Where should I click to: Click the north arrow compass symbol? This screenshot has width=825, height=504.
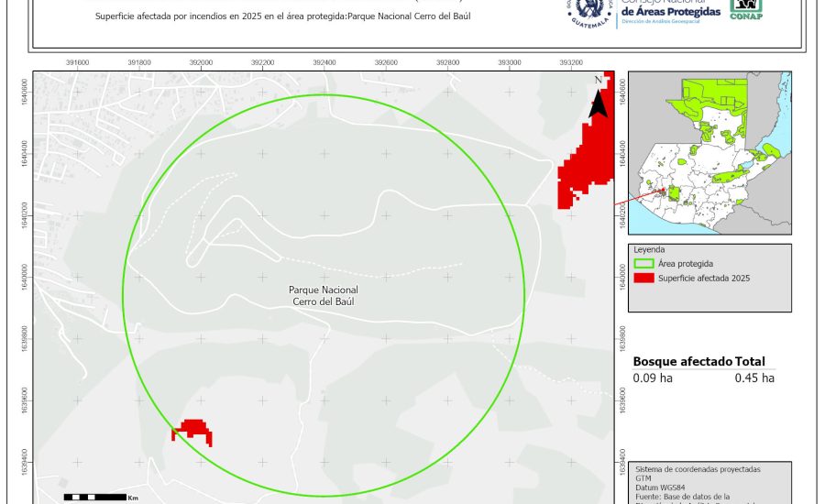(598, 97)
